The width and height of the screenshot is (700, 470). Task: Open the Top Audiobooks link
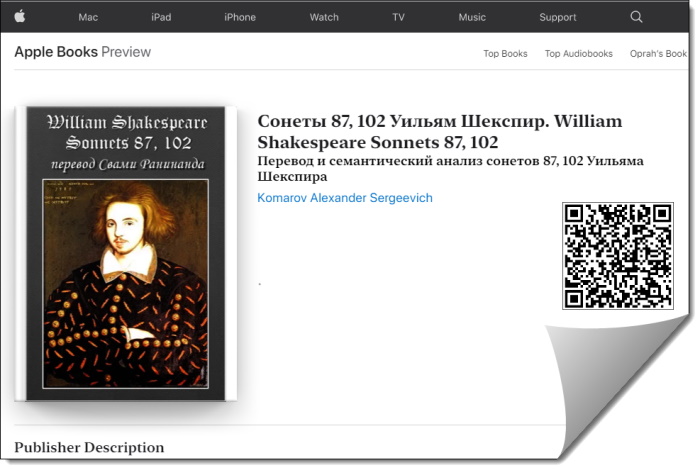pyautogui.click(x=579, y=54)
